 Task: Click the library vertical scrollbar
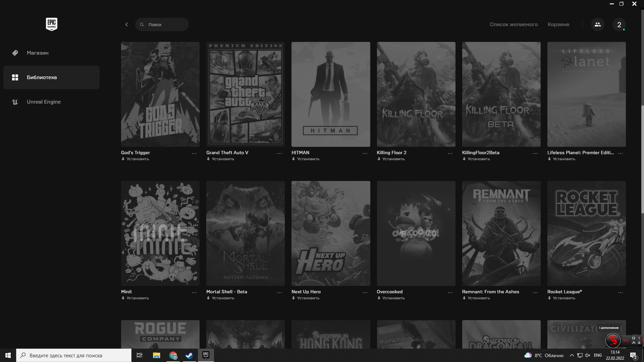(642, 159)
